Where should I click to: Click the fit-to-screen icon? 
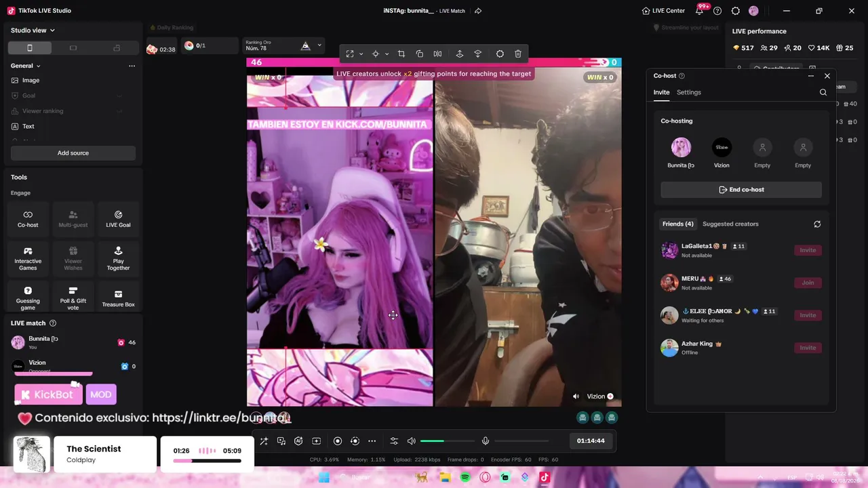pos(350,54)
